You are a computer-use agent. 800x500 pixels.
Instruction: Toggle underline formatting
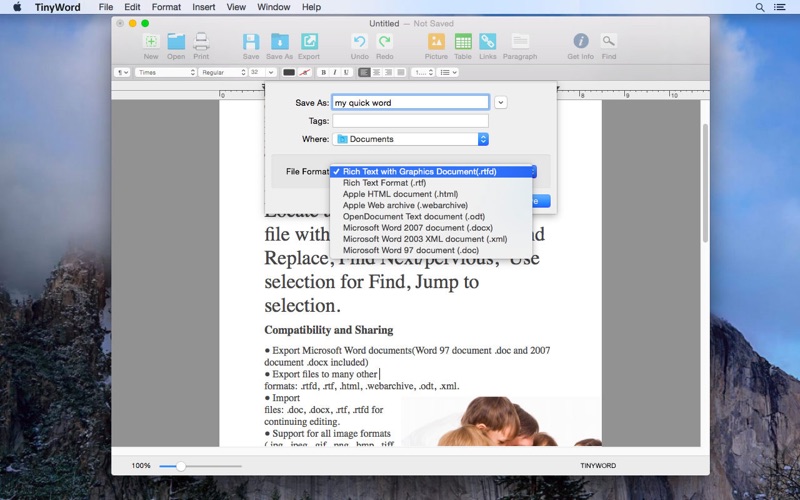pyautogui.click(x=346, y=72)
